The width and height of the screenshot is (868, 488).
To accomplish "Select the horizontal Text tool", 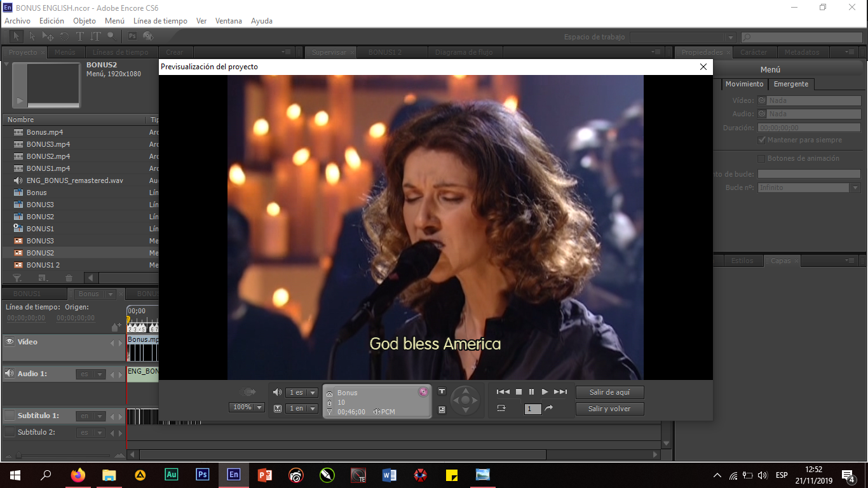I will (80, 36).
